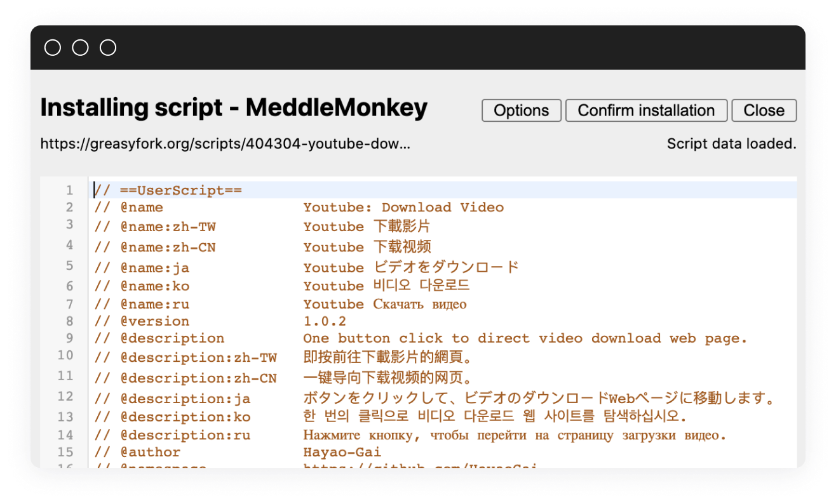The image size is (836, 504).
Task: Click line number 1 in the gutter
Action: pyautogui.click(x=70, y=190)
